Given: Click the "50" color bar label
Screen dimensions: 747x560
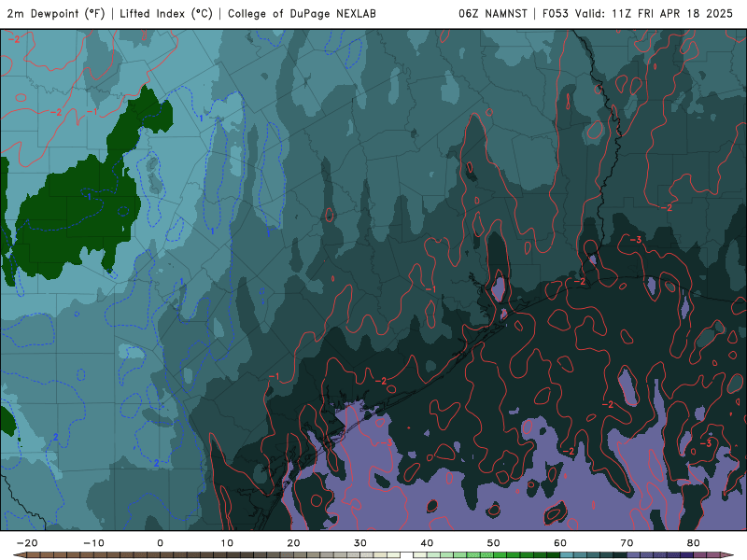Looking at the screenshot, I should click(x=494, y=543).
